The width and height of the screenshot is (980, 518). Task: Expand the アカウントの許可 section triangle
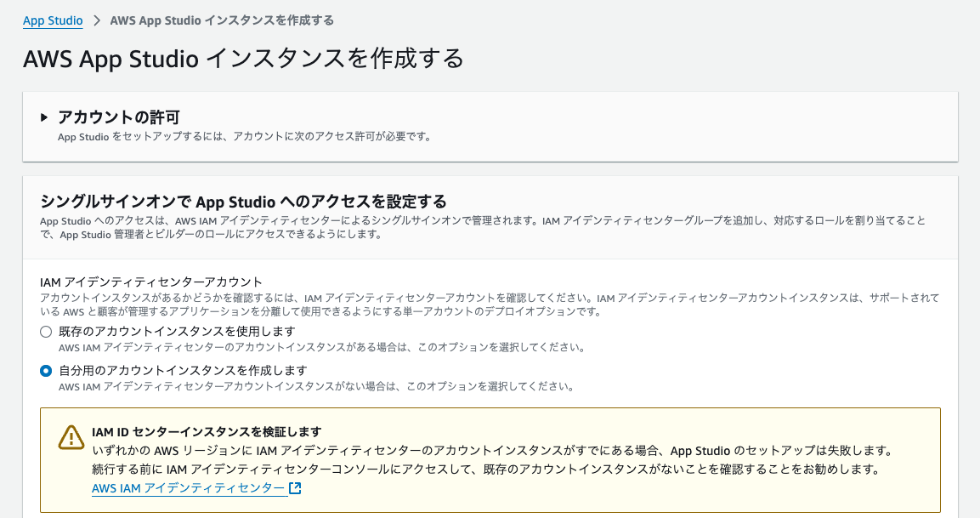tap(43, 117)
